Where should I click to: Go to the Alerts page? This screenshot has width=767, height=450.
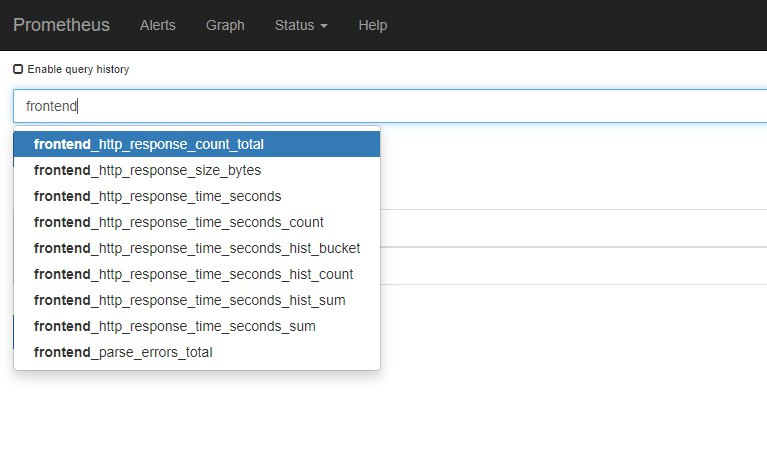(158, 25)
